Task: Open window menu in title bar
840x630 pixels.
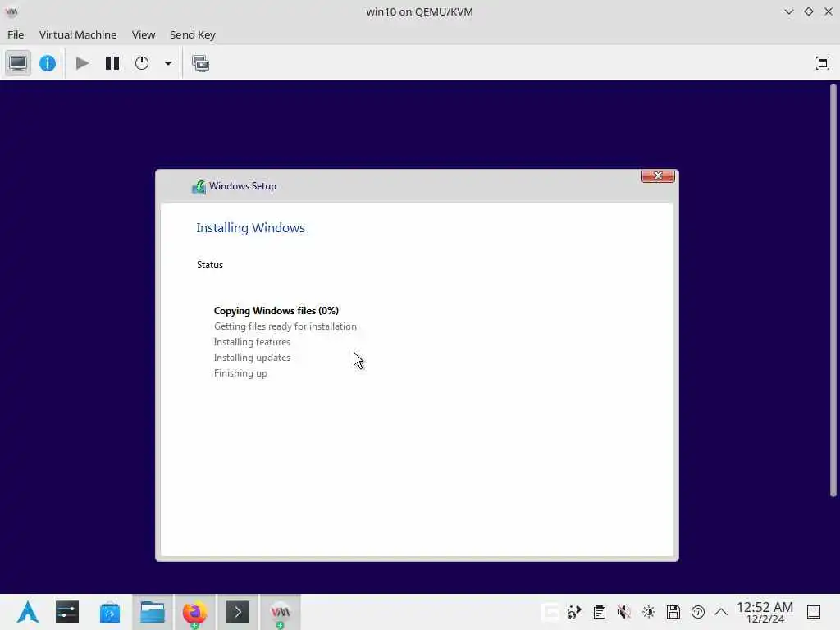Action: tap(11, 11)
